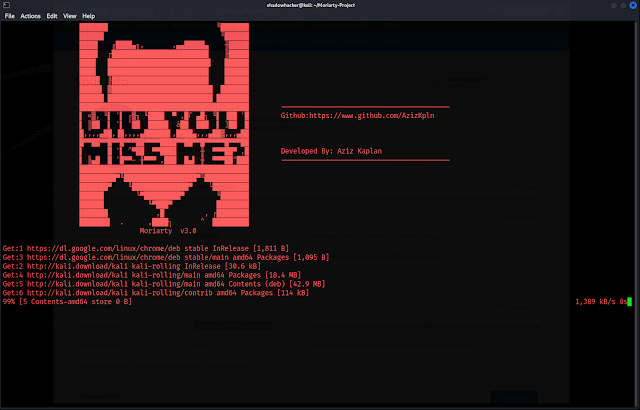Click the Get:1 chrome InRelease line
The height and width of the screenshot is (410, 640).
tap(146, 248)
